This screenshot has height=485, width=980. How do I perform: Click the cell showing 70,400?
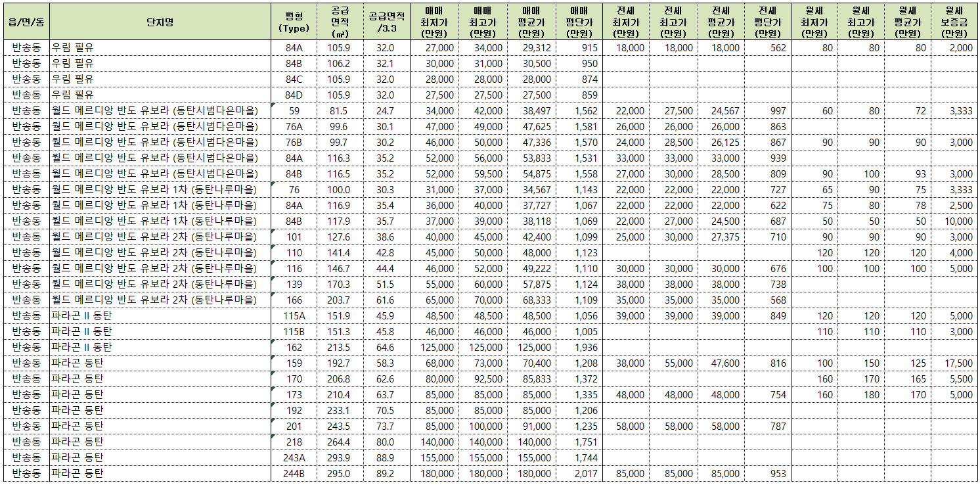(x=531, y=363)
